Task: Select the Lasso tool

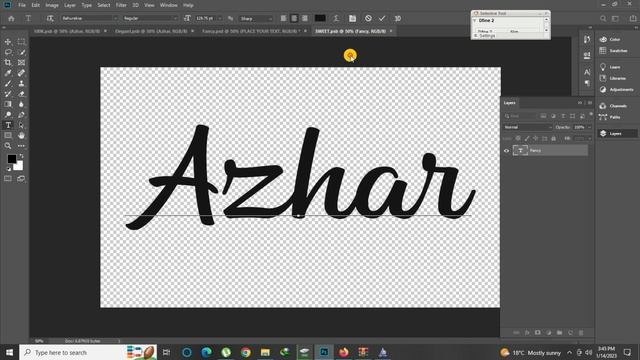Action: (x=8, y=52)
